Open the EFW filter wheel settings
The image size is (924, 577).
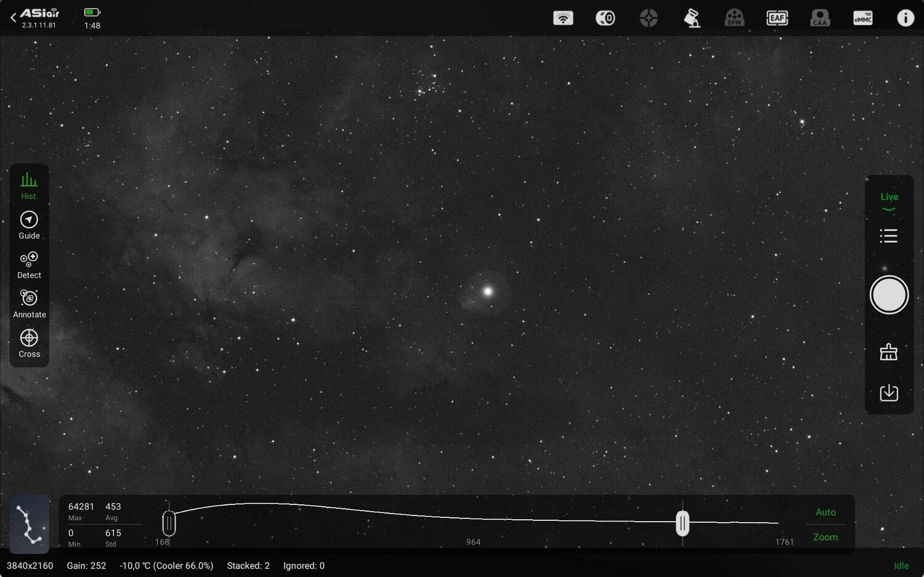[734, 18]
